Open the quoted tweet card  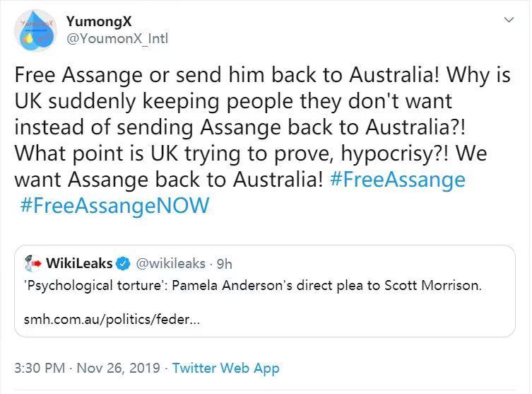tap(265, 291)
